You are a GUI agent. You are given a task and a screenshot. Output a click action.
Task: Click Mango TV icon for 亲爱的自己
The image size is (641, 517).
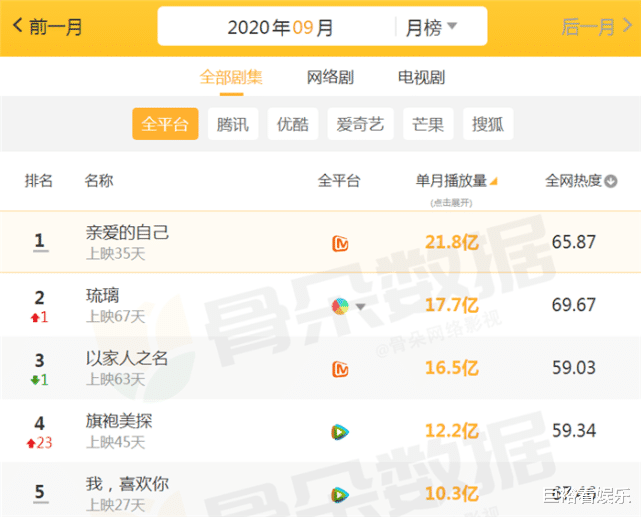(340, 244)
